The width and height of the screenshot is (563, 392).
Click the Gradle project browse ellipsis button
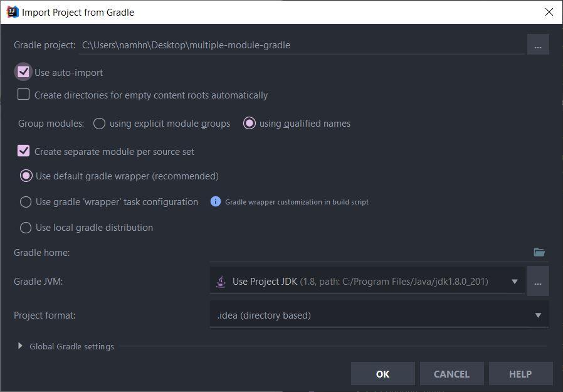click(x=538, y=45)
